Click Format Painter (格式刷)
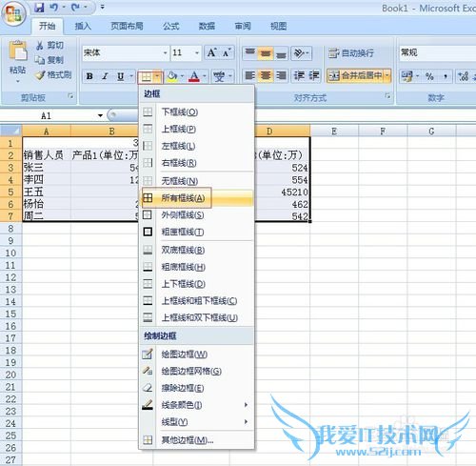476x466 pixels. click(53, 75)
